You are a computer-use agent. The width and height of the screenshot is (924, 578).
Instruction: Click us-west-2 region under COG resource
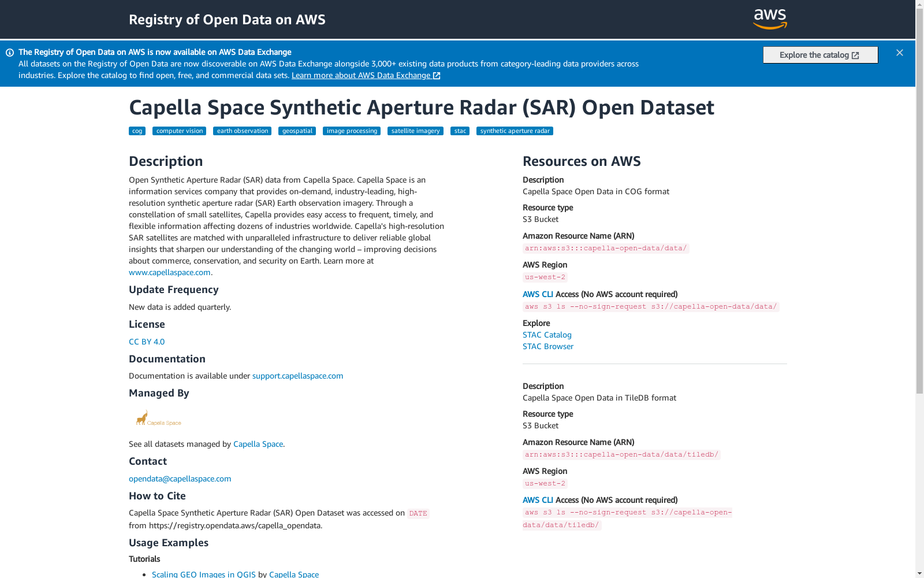tap(545, 277)
